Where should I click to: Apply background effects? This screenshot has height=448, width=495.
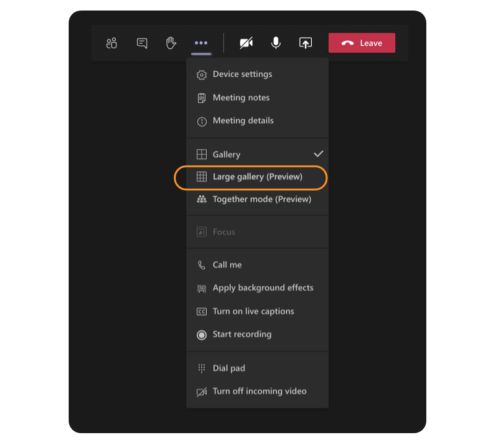tap(257, 288)
